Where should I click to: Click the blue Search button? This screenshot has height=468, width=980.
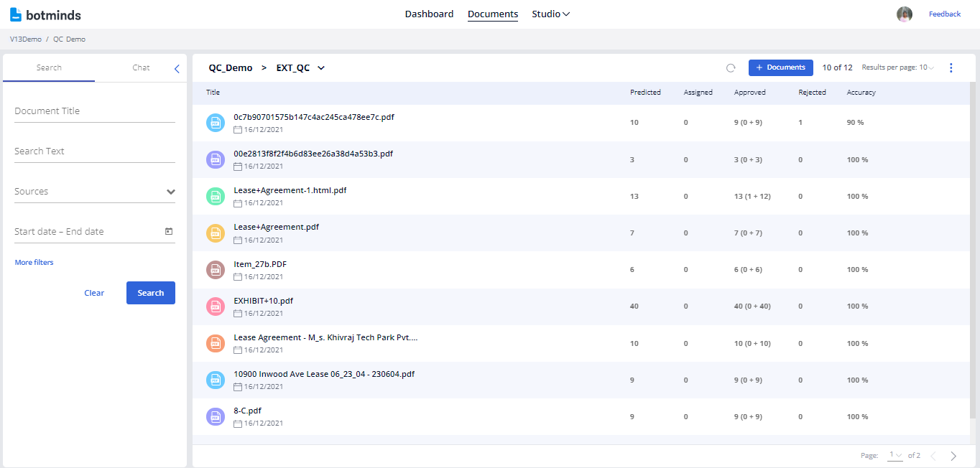(151, 293)
